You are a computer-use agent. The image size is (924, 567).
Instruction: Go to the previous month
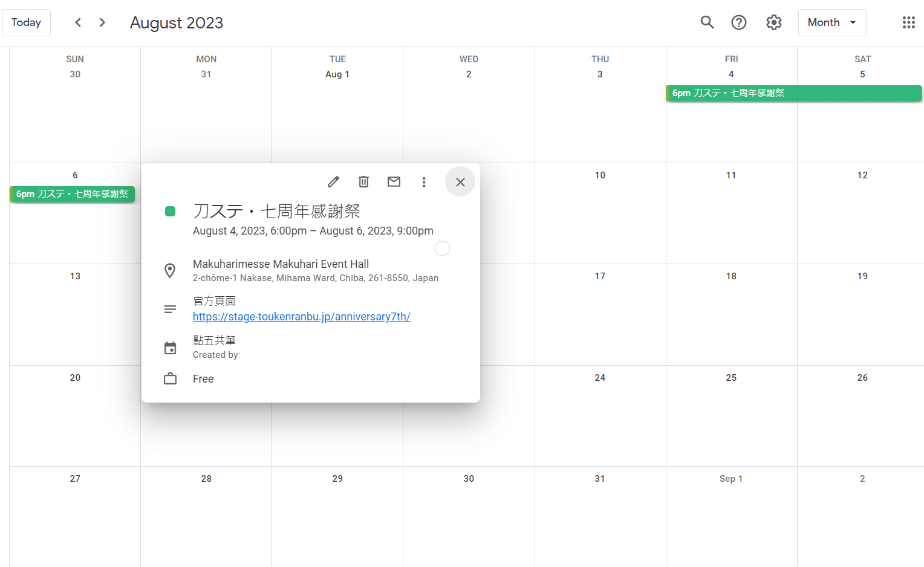tap(78, 22)
